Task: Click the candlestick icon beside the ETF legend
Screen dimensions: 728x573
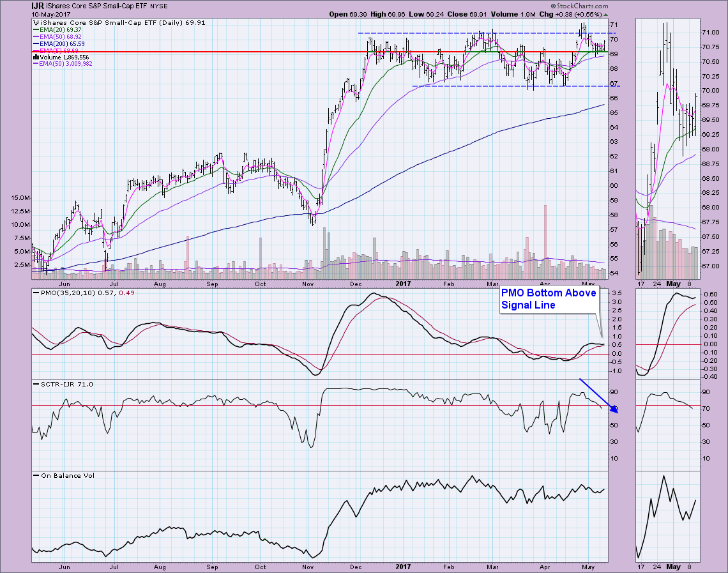Action: 34,22
